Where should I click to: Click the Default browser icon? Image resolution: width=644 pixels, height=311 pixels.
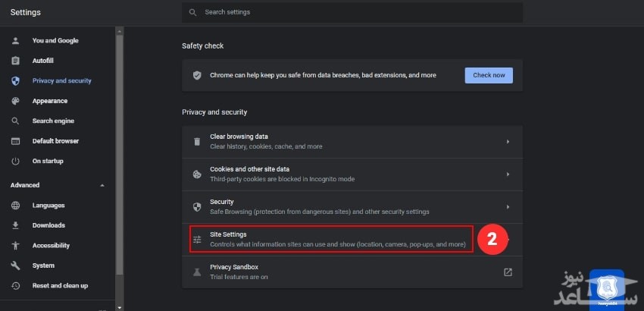(15, 141)
